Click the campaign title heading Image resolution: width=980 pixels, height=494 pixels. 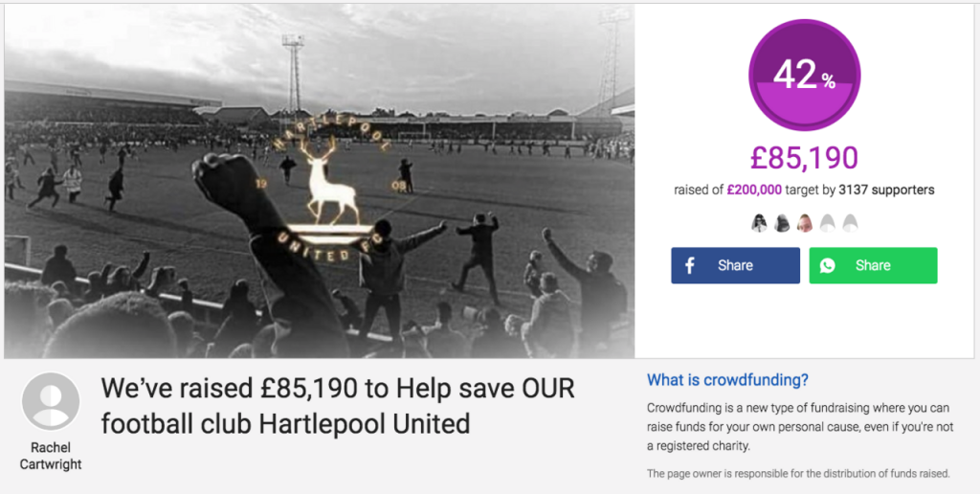338,407
